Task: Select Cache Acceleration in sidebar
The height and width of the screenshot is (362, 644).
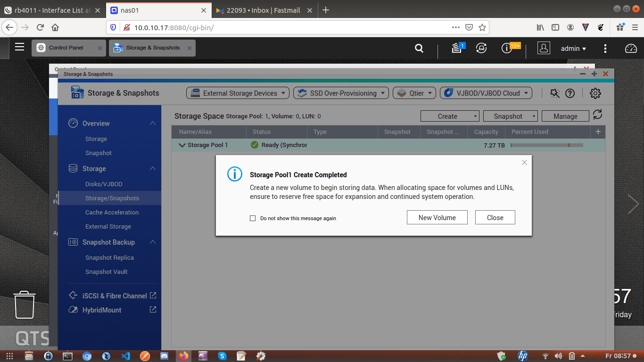Action: [x=112, y=212]
